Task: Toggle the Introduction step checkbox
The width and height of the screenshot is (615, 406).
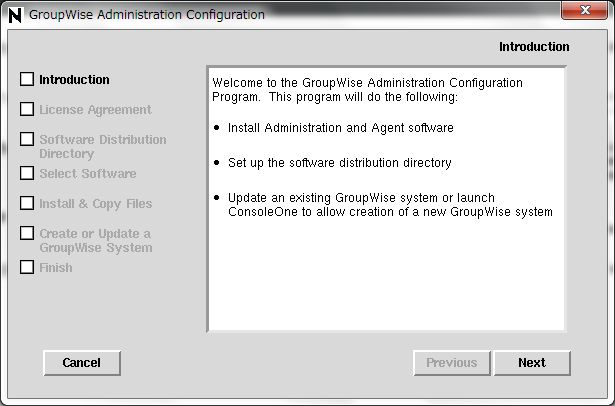Action: click(27, 79)
